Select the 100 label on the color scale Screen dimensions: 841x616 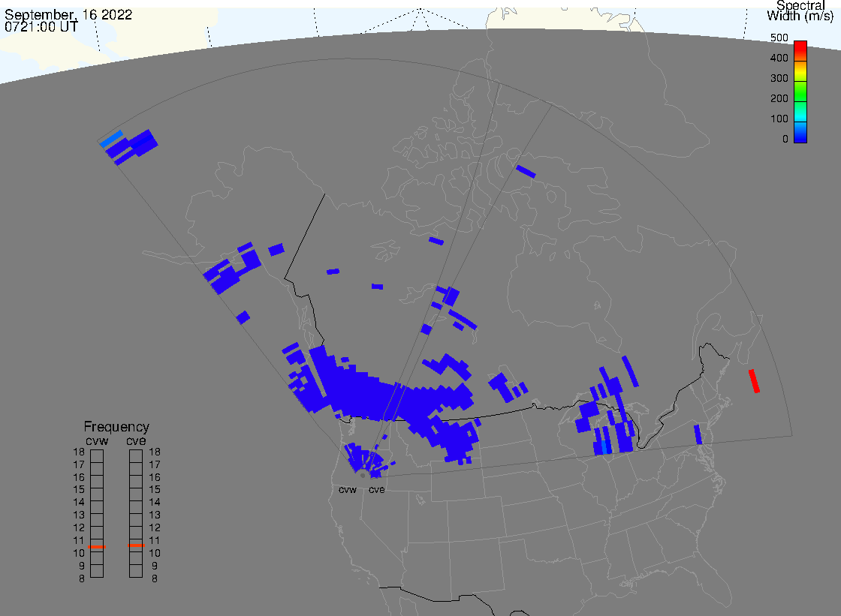coord(779,119)
